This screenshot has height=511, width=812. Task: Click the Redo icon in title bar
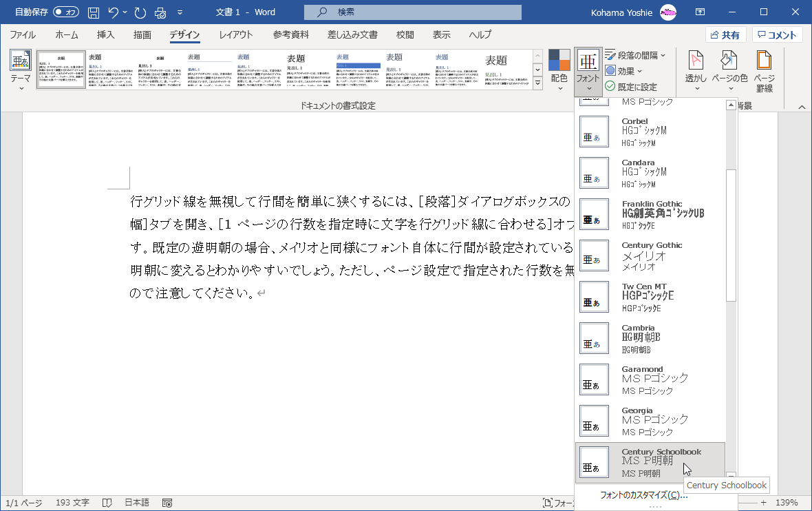tap(140, 12)
